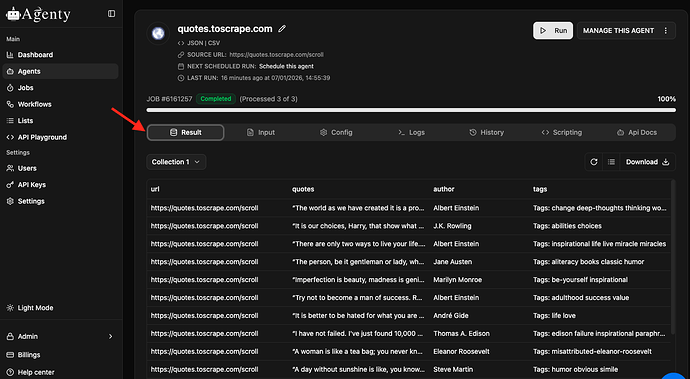Click Thomas A. Edison author cell
Image resolution: width=690 pixels, height=379 pixels.
(x=461, y=334)
